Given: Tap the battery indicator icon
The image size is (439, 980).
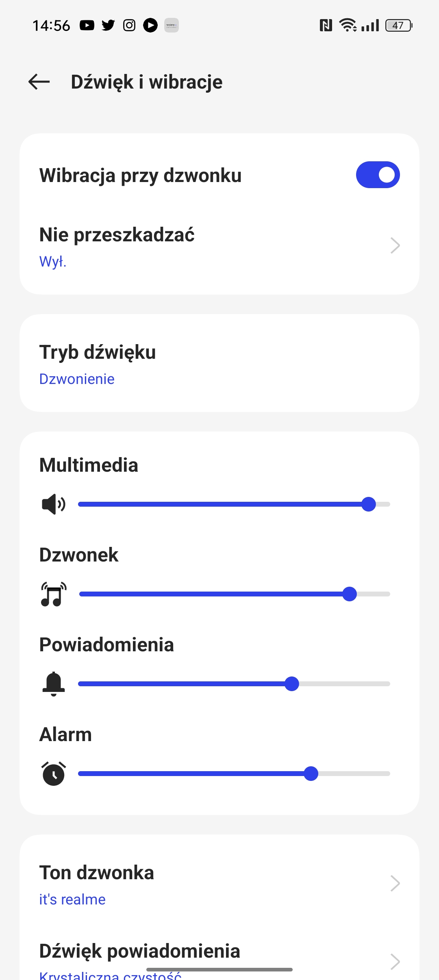Looking at the screenshot, I should tap(399, 26).
